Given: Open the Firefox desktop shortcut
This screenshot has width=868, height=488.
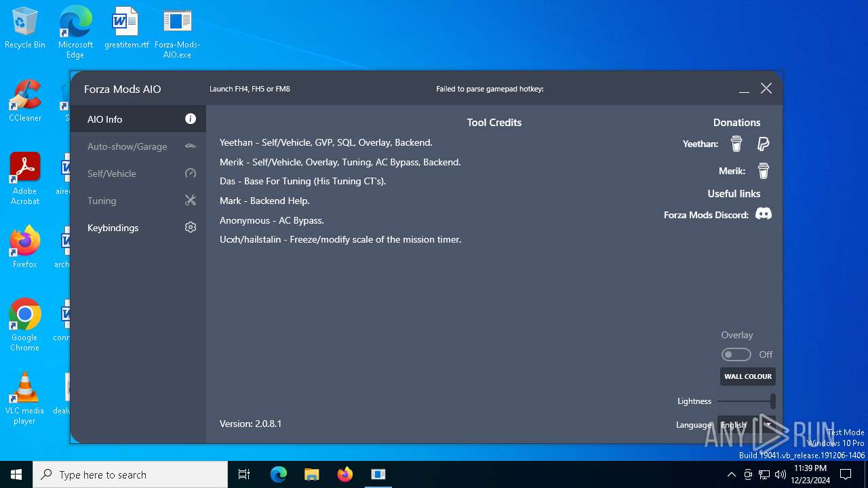Looking at the screenshot, I should click(x=25, y=247).
